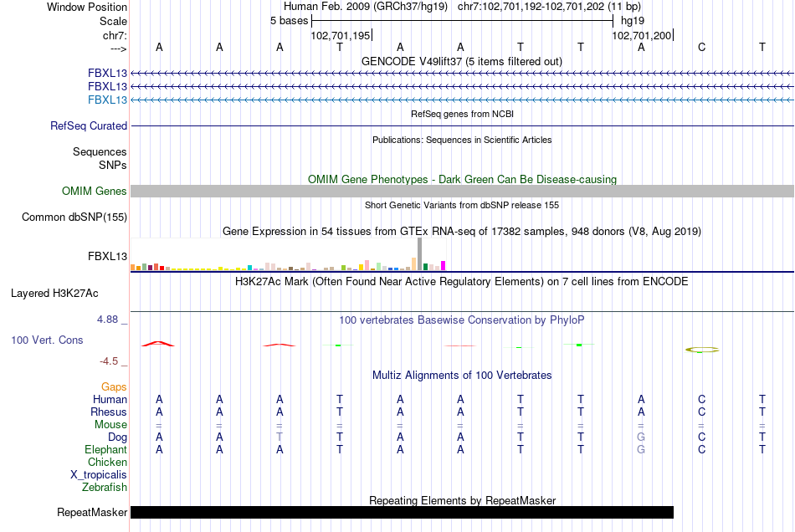
Task: Click the chr7:102,701,192-102,701,202 coordinate text
Action: click(549, 7)
